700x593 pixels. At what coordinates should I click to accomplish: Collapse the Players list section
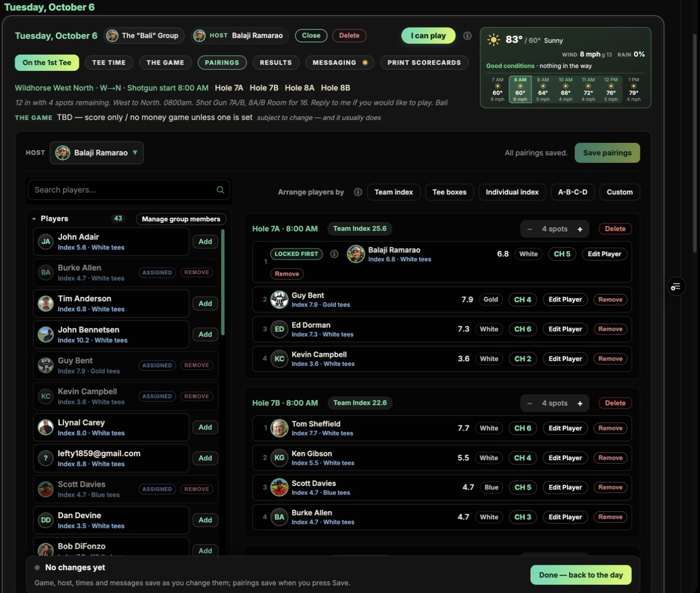point(34,219)
